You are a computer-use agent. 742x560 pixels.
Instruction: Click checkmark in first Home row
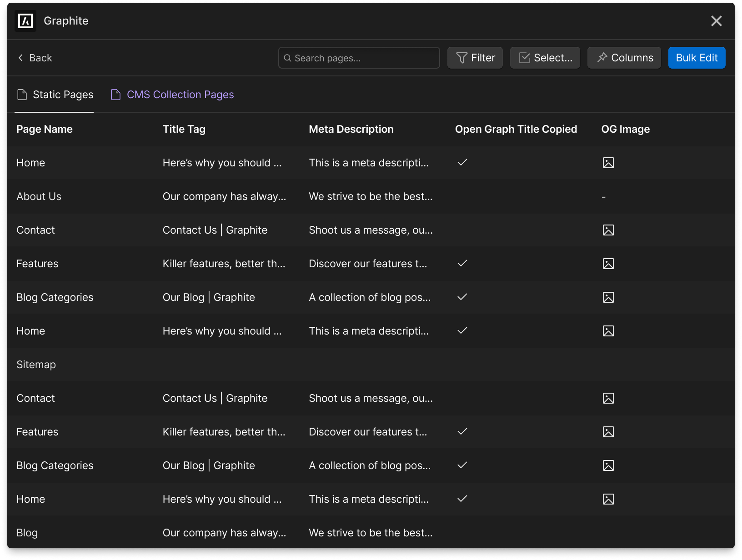point(462,162)
